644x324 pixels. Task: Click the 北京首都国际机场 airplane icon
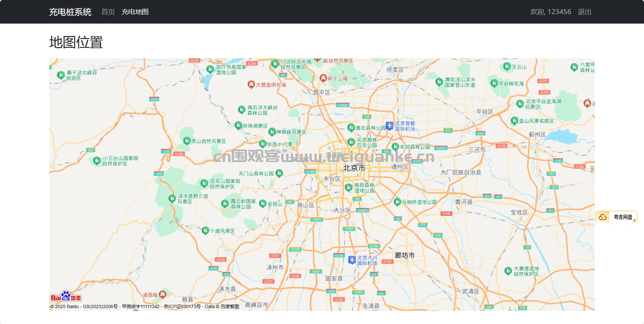(390, 126)
